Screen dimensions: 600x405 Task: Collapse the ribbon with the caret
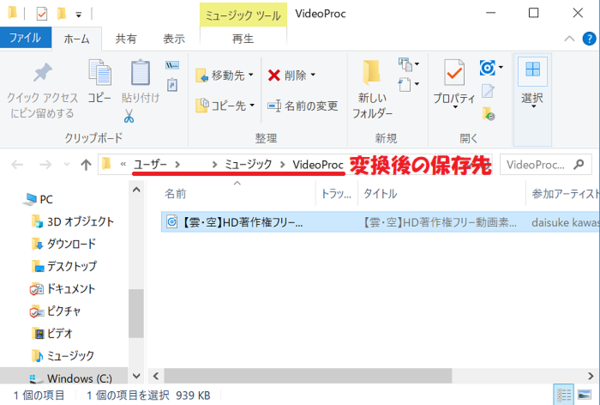click(569, 39)
